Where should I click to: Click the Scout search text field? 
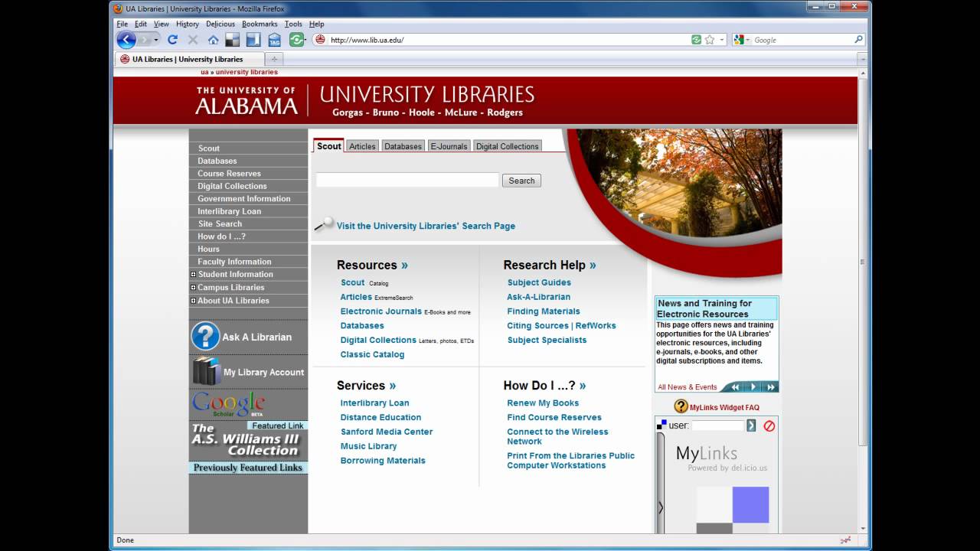pos(407,180)
